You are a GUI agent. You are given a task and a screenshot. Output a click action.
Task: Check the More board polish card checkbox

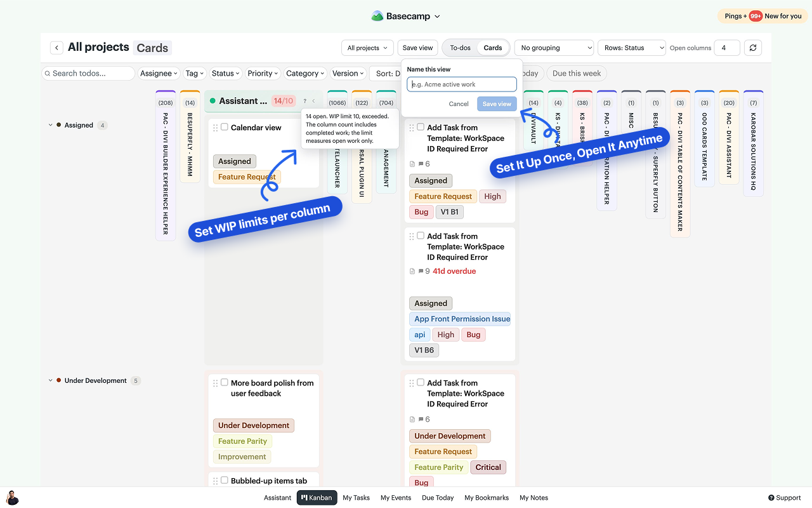click(225, 382)
